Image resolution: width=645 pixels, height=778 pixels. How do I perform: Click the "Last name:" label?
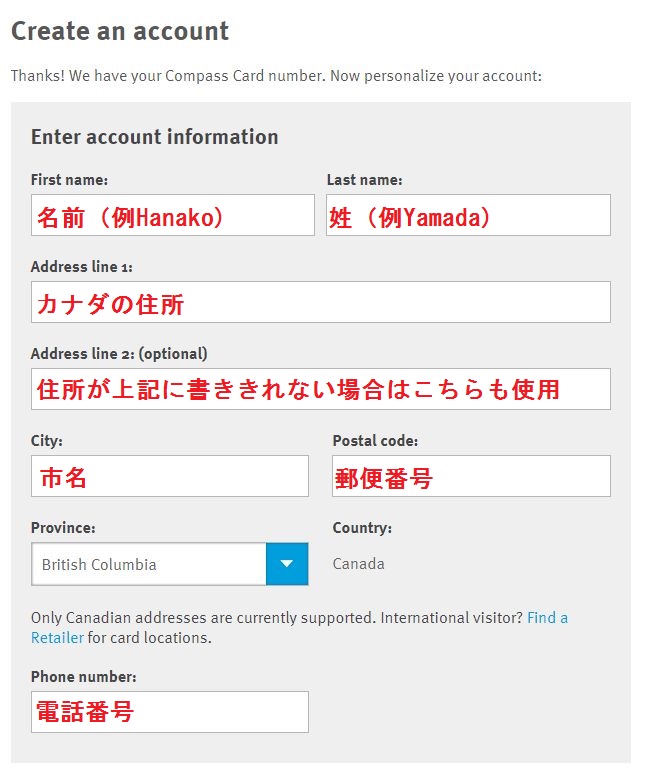coord(364,180)
